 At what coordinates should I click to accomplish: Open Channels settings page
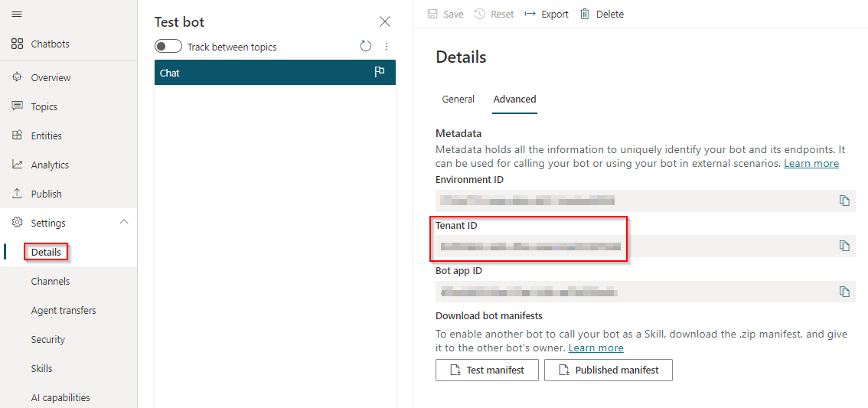(x=51, y=281)
